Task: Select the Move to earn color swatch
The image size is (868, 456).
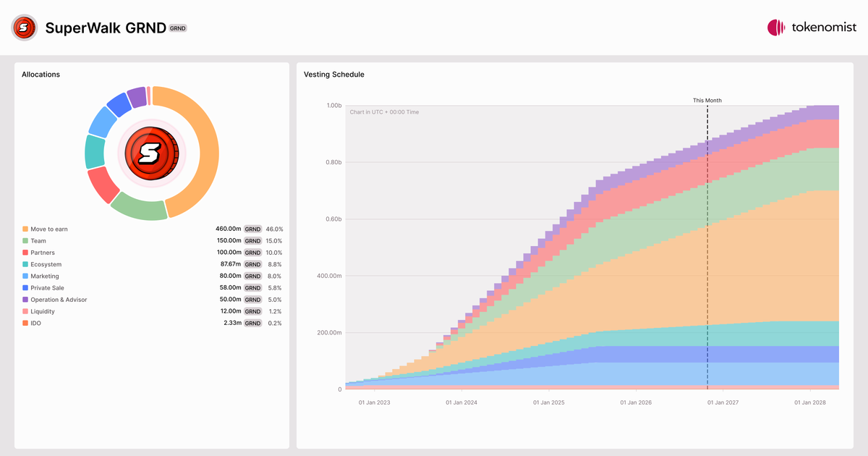Action: click(25, 229)
